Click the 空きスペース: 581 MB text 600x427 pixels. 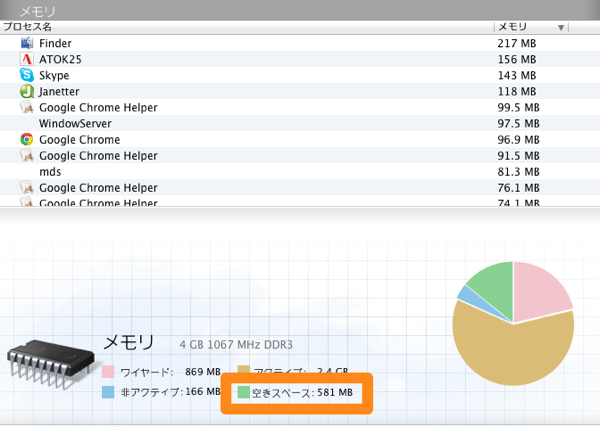tap(302, 393)
